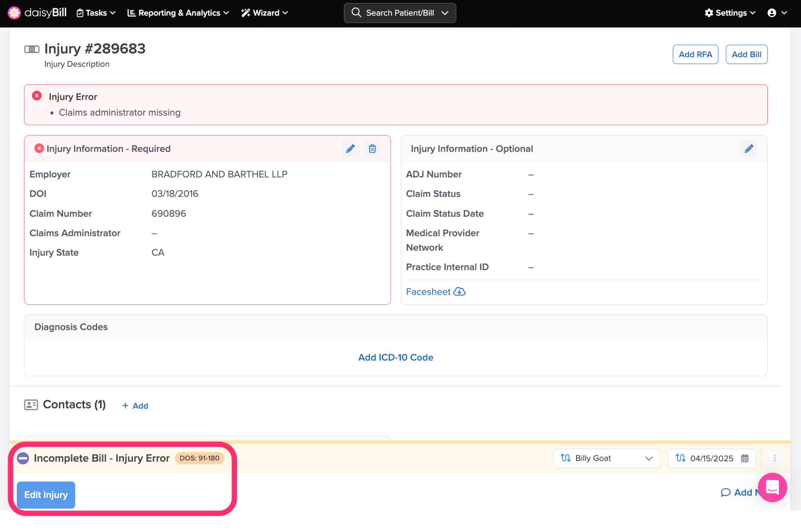Click the Add RFA button
The width and height of the screenshot is (801, 532).
pyautogui.click(x=695, y=54)
